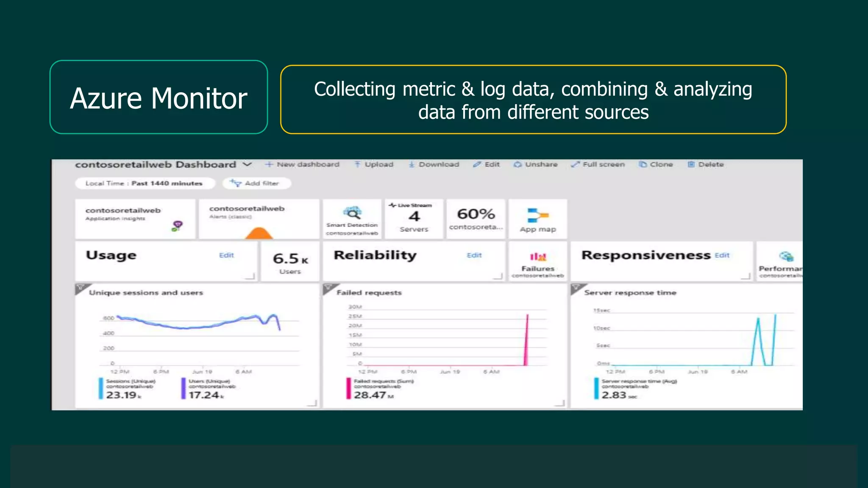Choose Edit in the dashboard toolbar
The image size is (868, 488).
coord(487,164)
